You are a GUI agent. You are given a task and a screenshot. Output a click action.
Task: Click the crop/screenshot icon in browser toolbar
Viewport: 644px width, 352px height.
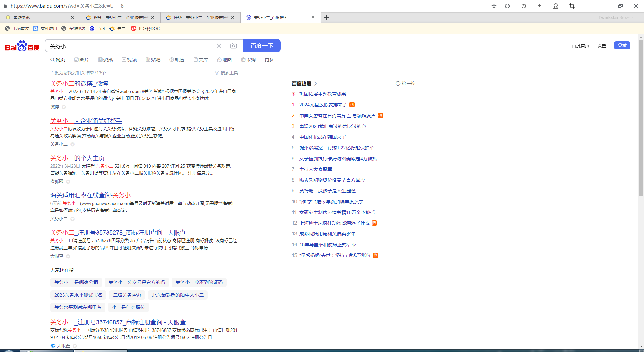[572, 6]
